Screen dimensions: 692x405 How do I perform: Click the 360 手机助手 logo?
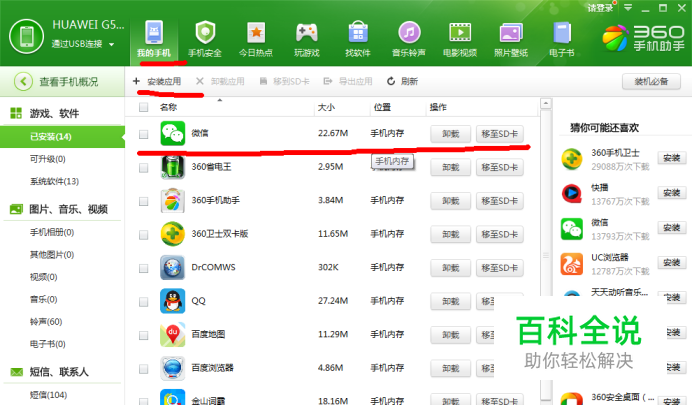[x=643, y=38]
